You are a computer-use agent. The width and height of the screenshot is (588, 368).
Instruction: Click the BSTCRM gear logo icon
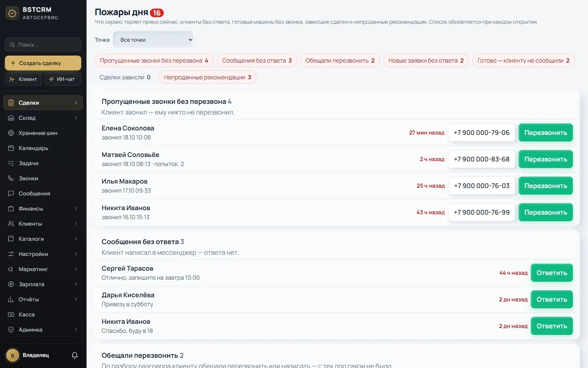[x=12, y=13]
